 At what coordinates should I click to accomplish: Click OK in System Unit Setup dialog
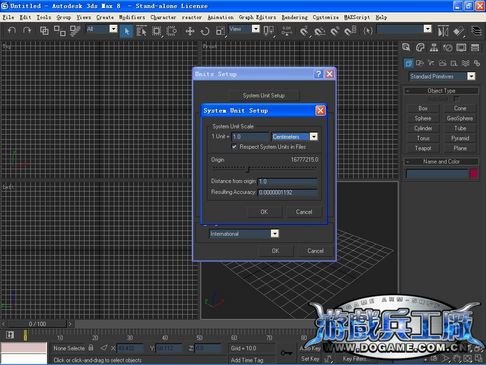(x=264, y=212)
